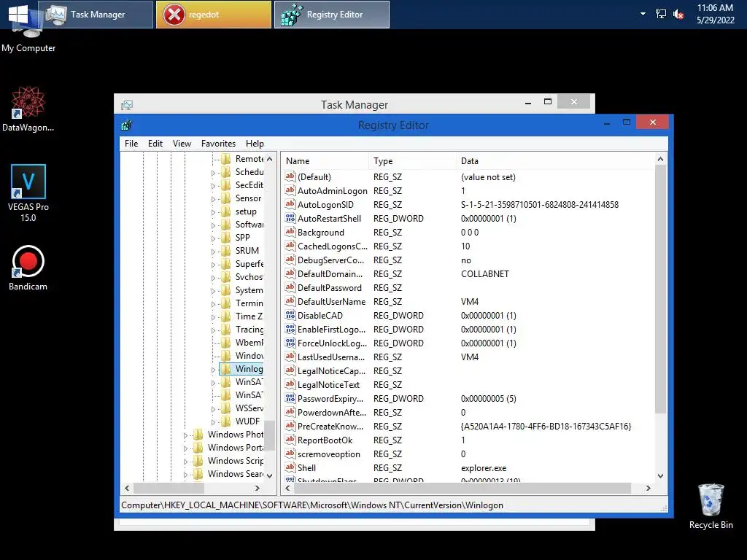
Task: Switch to Registry Editor taskbar button
Action: pos(332,15)
